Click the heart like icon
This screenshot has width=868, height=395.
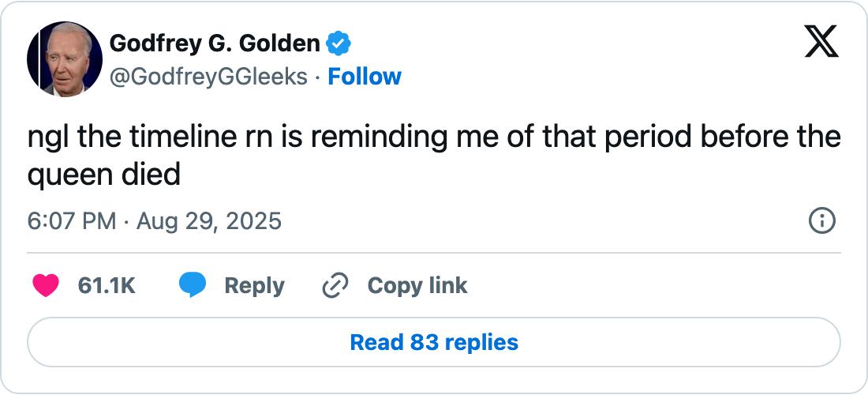click(x=47, y=285)
